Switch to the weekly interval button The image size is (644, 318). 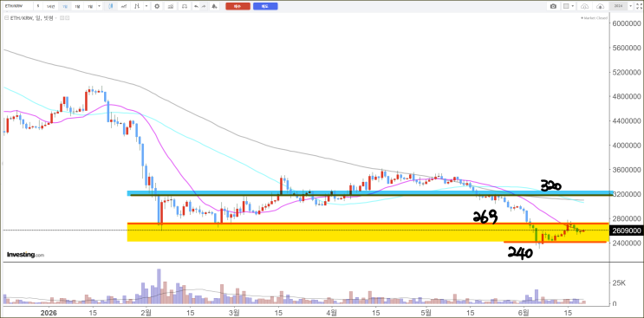tap(77, 6)
